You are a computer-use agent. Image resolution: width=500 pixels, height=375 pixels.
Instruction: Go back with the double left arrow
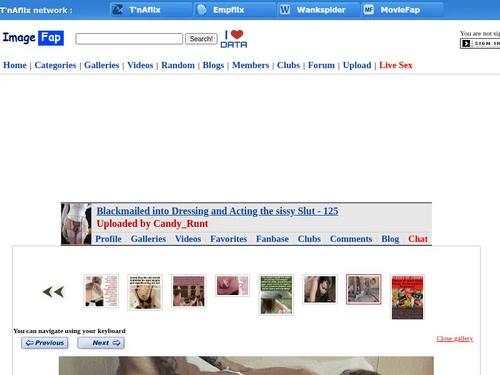click(53, 292)
